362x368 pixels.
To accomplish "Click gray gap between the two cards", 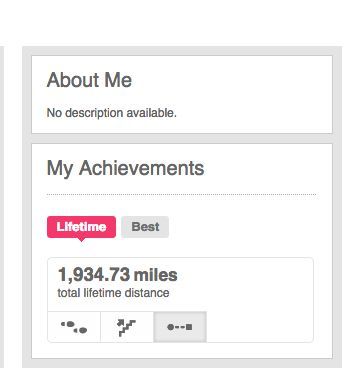I will [x=182, y=138].
